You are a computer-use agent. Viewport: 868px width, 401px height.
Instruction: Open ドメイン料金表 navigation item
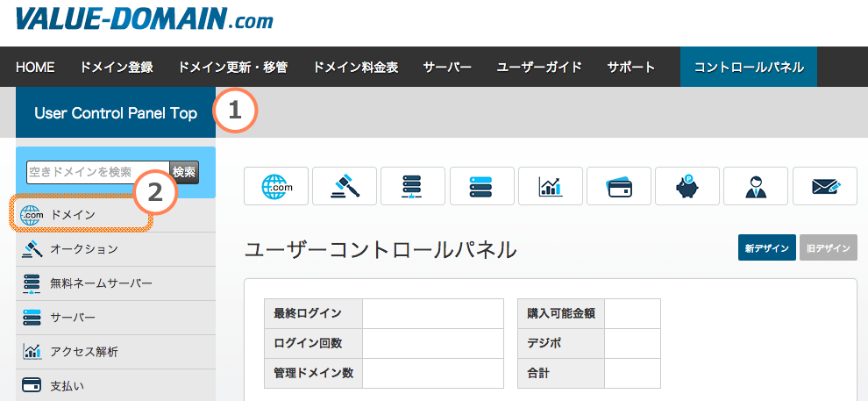tap(355, 67)
